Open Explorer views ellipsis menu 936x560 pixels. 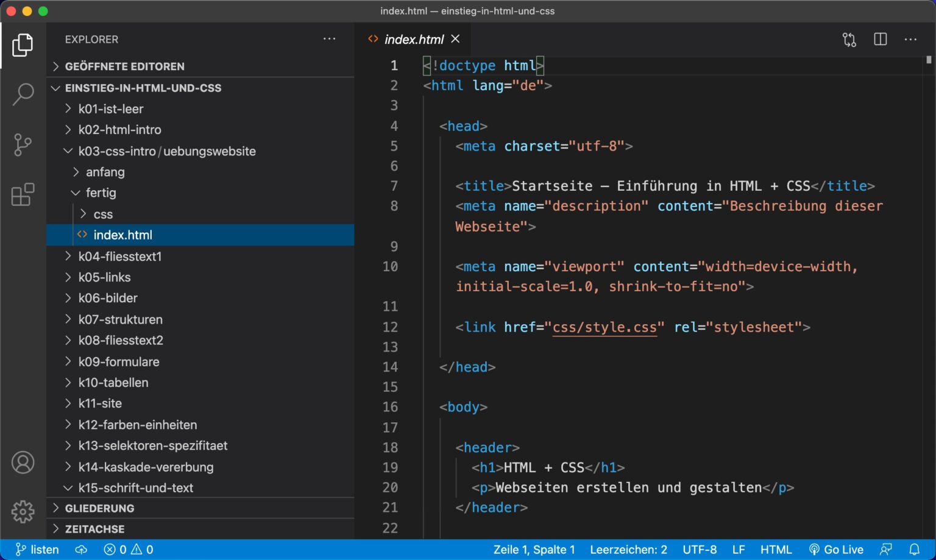pyautogui.click(x=329, y=39)
